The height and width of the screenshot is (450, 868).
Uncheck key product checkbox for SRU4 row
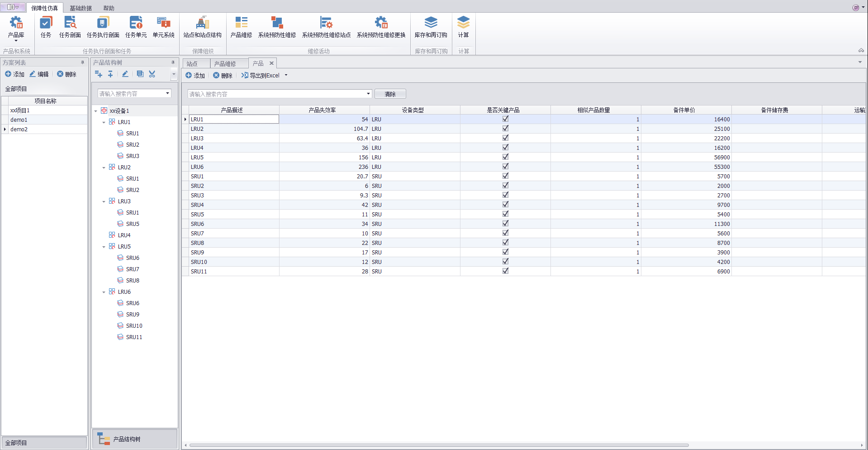tap(505, 205)
